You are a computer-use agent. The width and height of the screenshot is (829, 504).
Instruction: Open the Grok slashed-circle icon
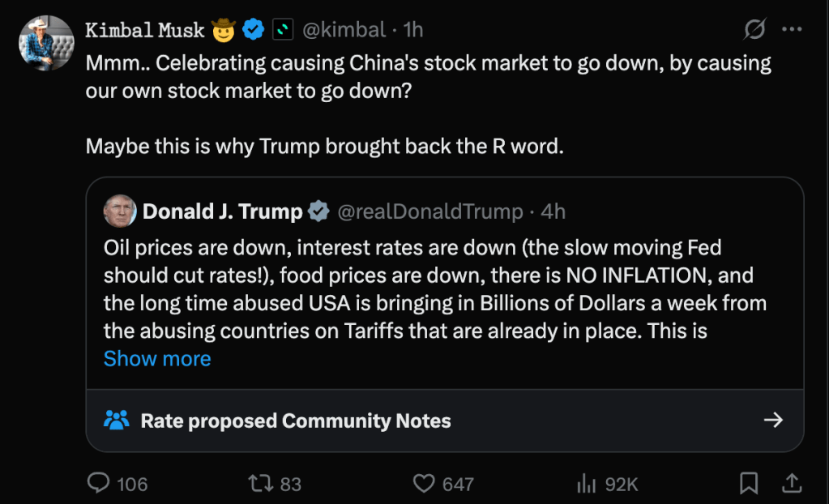pos(754,30)
